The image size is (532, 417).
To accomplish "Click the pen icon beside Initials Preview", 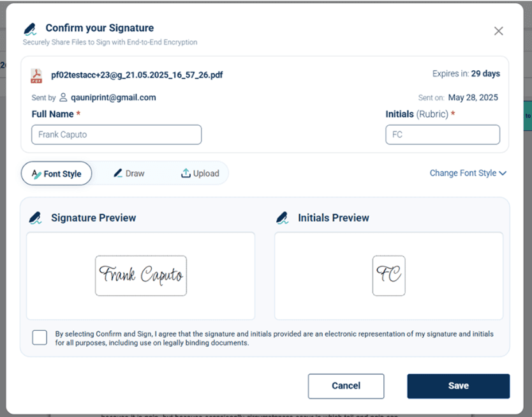I will (283, 218).
